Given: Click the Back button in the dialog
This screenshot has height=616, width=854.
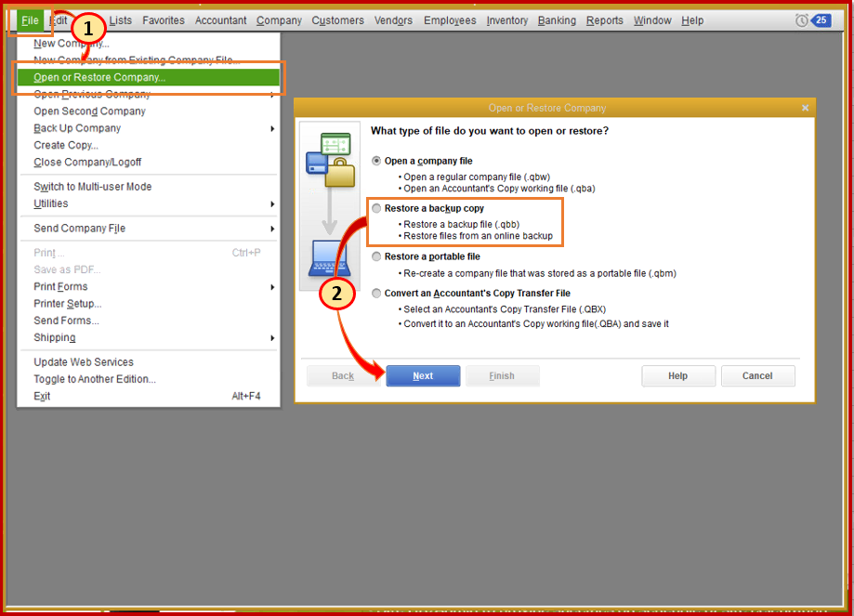Looking at the screenshot, I should point(343,375).
